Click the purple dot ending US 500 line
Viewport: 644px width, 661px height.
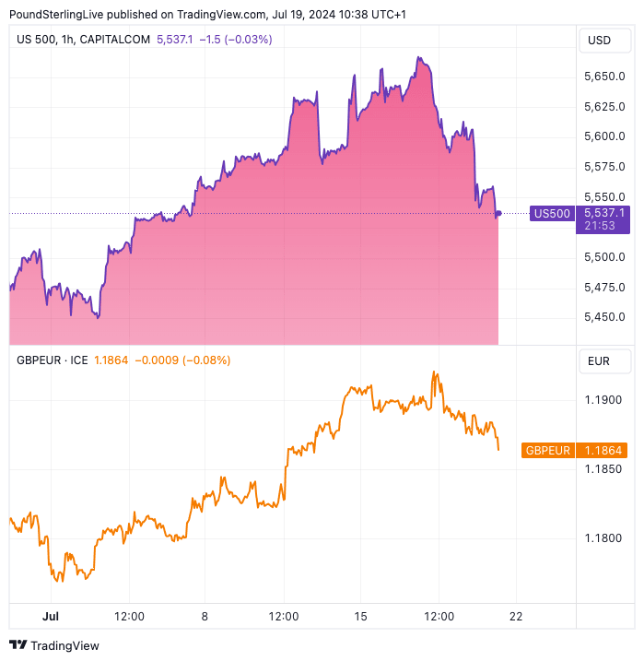point(498,214)
